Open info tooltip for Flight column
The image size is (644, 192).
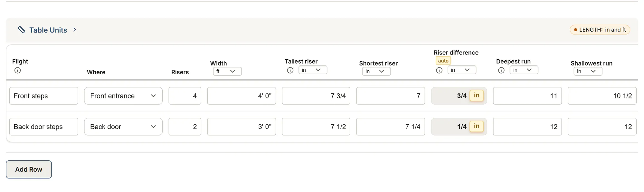click(18, 70)
